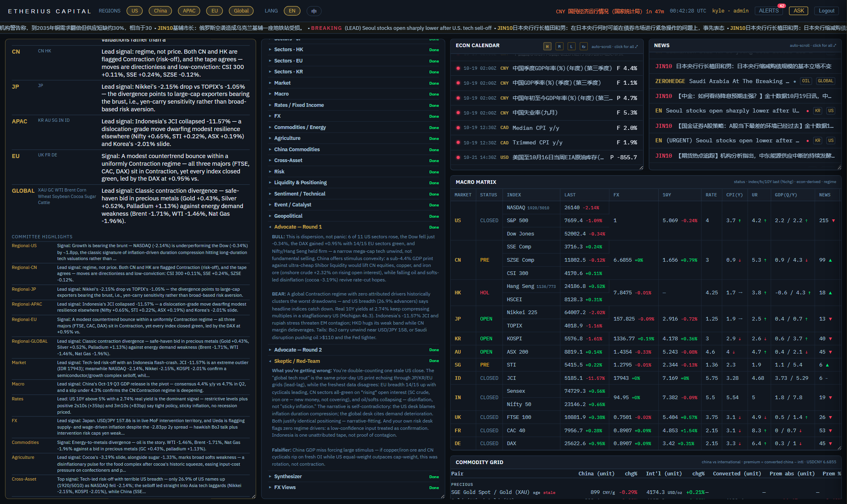Click the refresh icon in Econ Calendar
Image resolution: width=847 pixels, height=504 pixels.
[x=583, y=46]
